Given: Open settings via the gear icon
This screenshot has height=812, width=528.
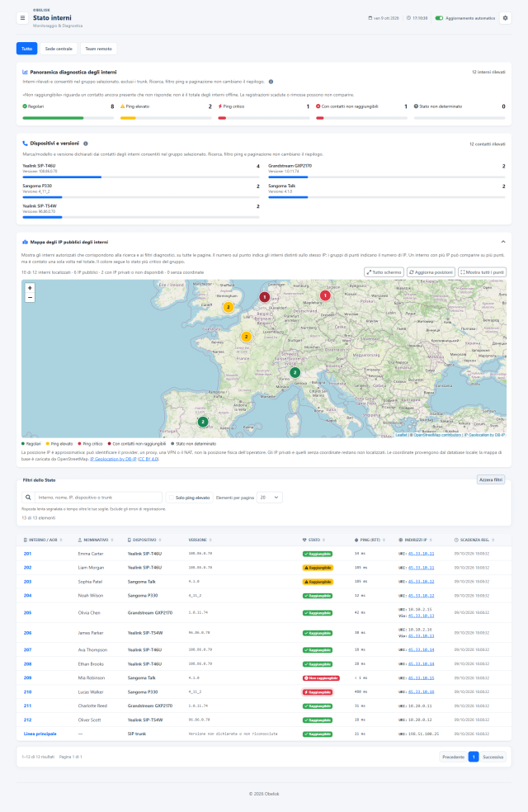Looking at the screenshot, I should click(x=505, y=18).
